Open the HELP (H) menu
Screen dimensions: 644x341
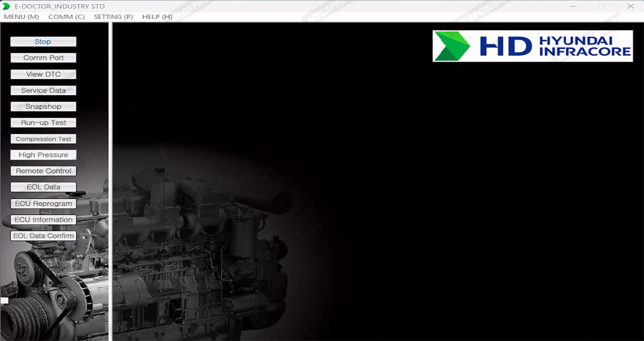tap(157, 17)
